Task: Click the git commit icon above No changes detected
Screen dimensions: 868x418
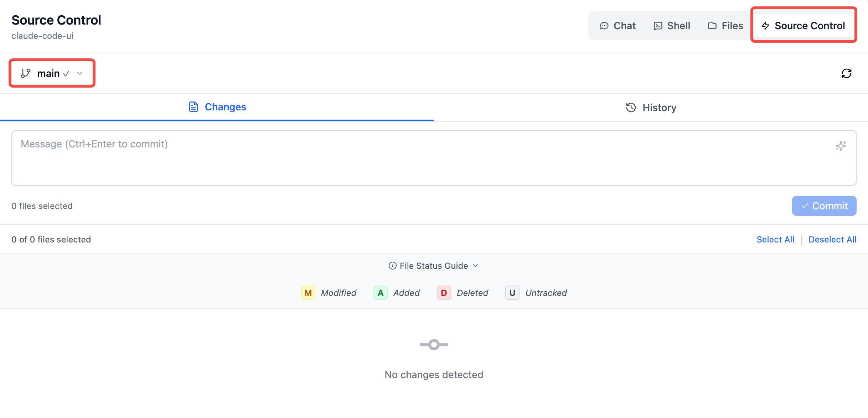Action: click(434, 344)
